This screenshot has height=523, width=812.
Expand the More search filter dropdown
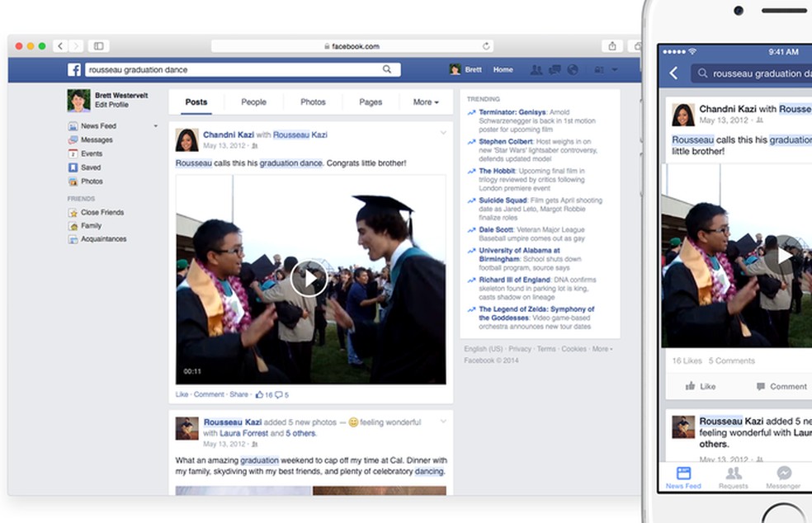pos(424,101)
